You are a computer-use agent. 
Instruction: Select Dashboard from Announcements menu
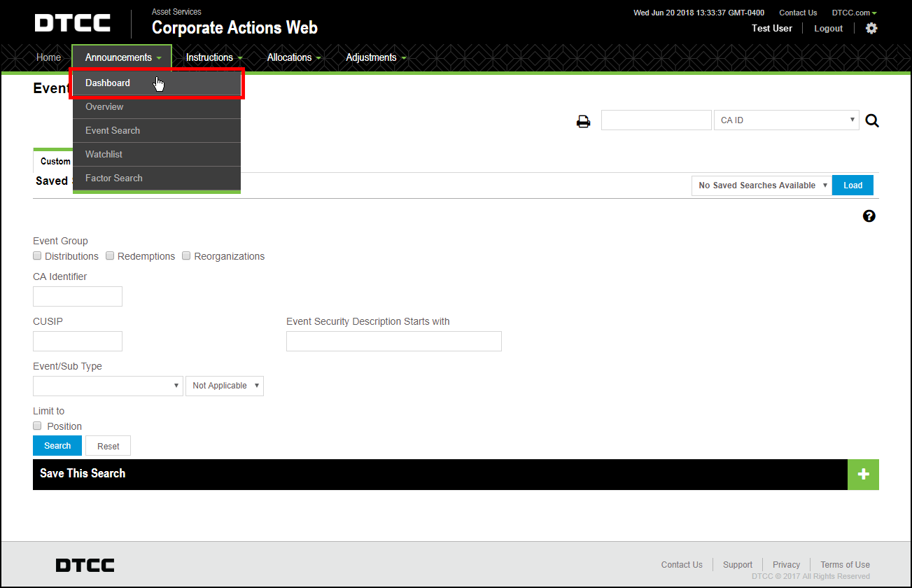pyautogui.click(x=108, y=83)
